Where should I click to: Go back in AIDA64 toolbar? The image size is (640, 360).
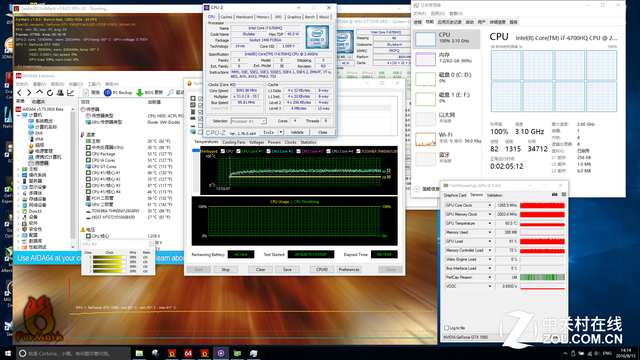click(19, 93)
